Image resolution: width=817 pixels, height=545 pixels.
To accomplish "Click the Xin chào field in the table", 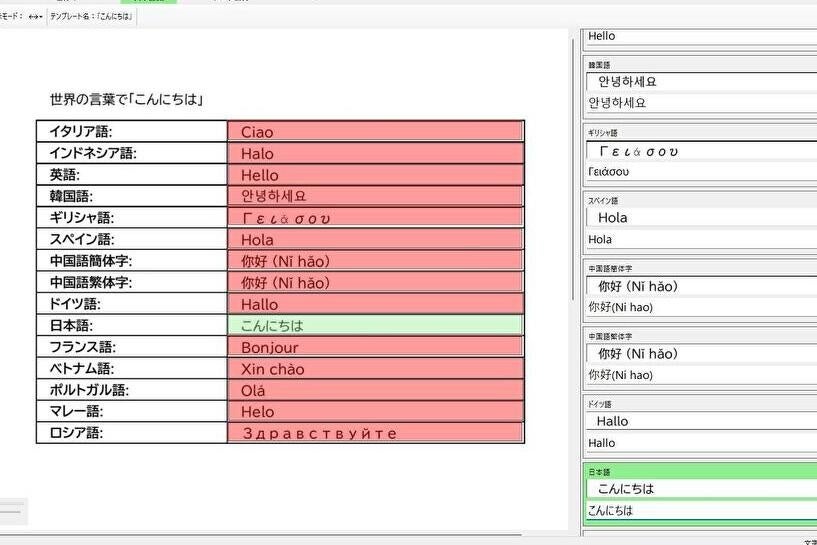I will [x=376, y=368].
